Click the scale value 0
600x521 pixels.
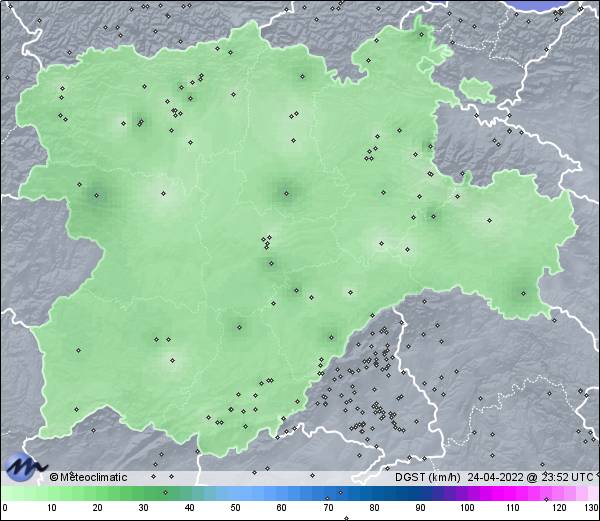(5, 508)
